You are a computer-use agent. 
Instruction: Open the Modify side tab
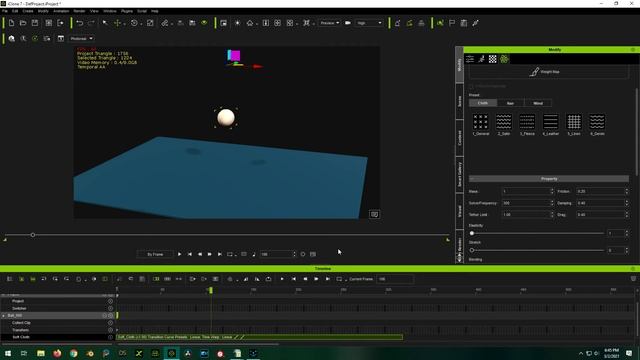(459, 65)
